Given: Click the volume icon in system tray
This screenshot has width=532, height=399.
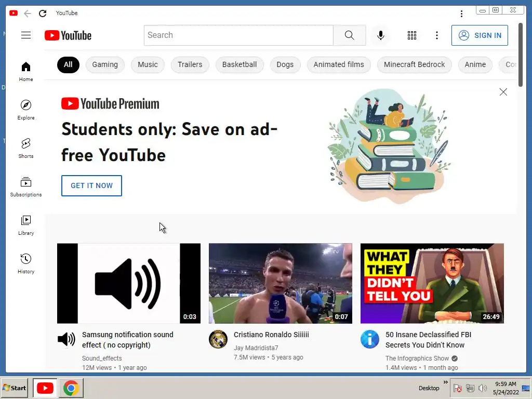Looking at the screenshot, I should [x=482, y=388].
